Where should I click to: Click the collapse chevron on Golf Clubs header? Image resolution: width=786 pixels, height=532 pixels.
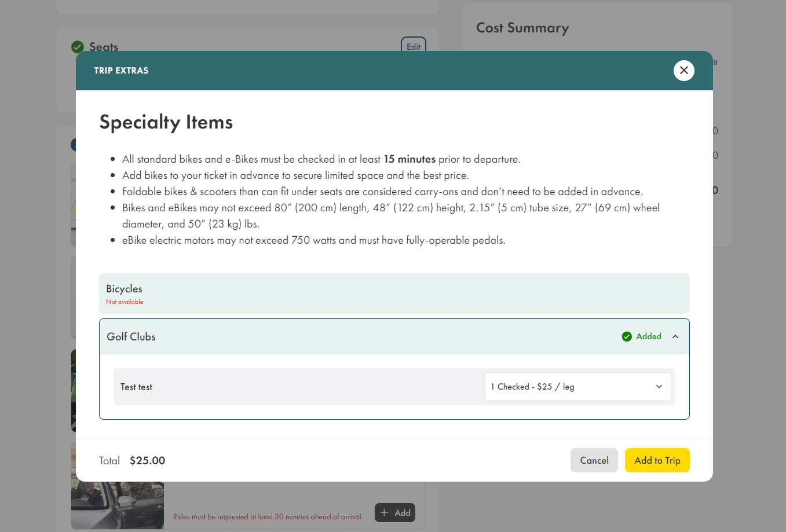tap(675, 336)
